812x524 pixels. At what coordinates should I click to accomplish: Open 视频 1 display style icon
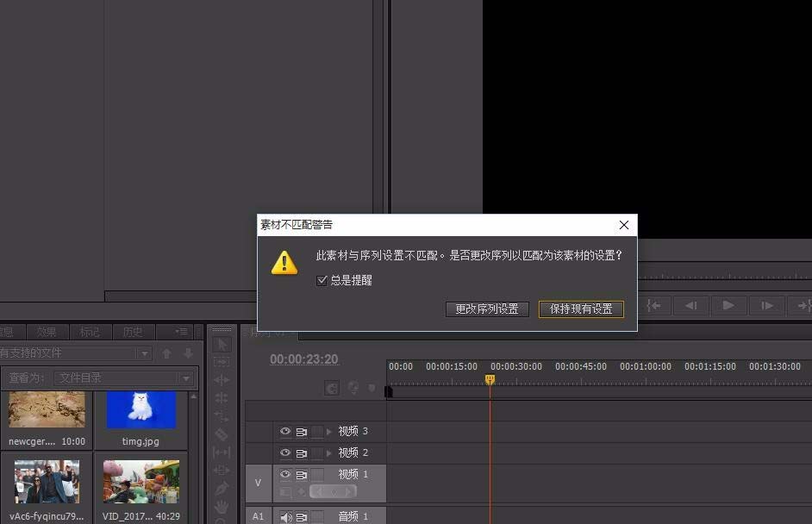(284, 492)
